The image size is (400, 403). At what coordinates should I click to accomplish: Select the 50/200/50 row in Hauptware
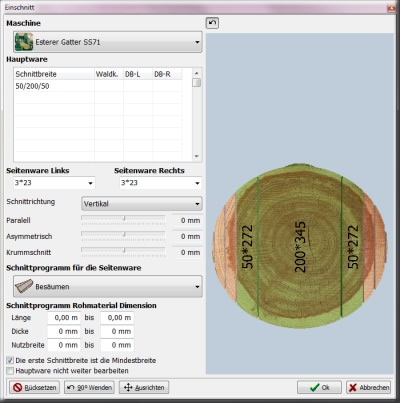98,86
